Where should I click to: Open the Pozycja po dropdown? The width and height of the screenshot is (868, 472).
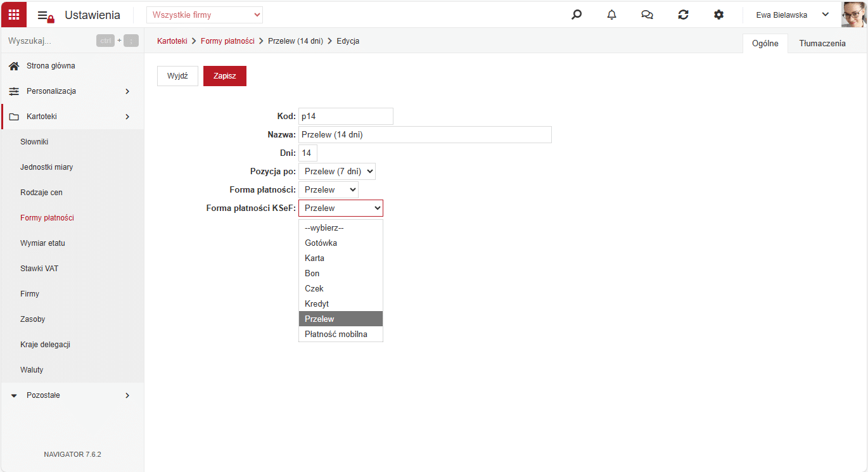(x=337, y=171)
